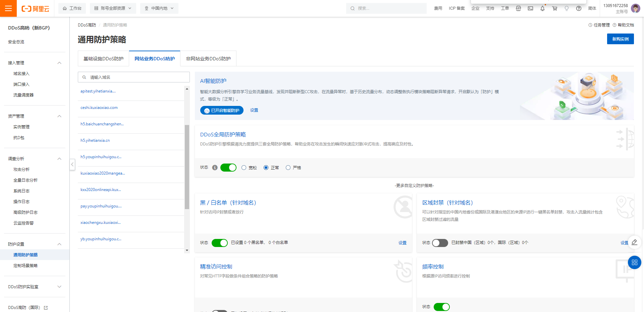The height and width of the screenshot is (312, 644).
Task: Toggle 黑/白名单 status switch
Action: tap(220, 243)
